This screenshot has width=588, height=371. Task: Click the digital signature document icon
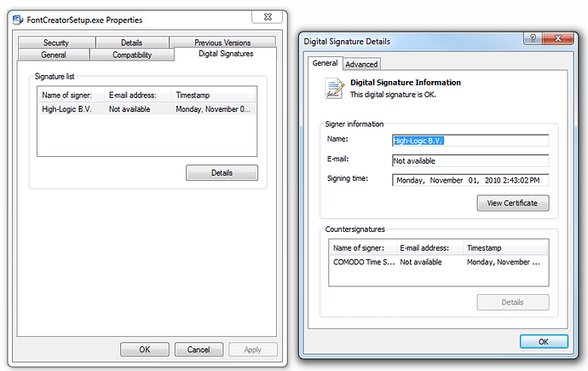[334, 89]
